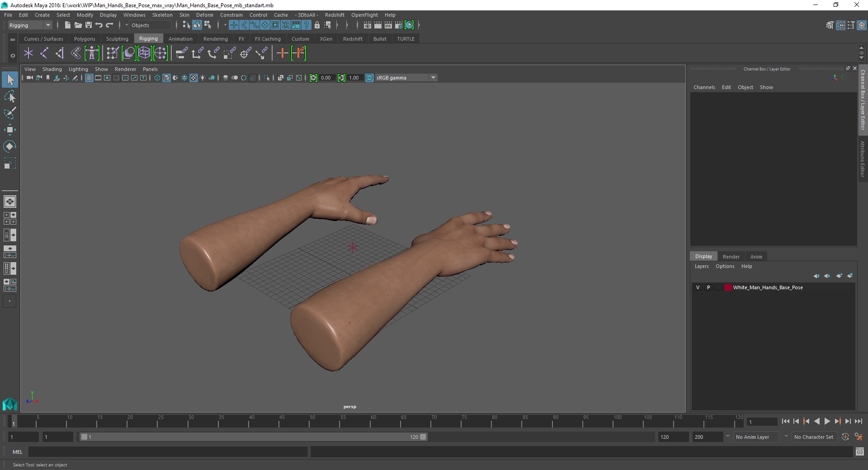Click the Create IK Handle shelf icon
Image resolution: width=868 pixels, height=470 pixels.
[60, 53]
